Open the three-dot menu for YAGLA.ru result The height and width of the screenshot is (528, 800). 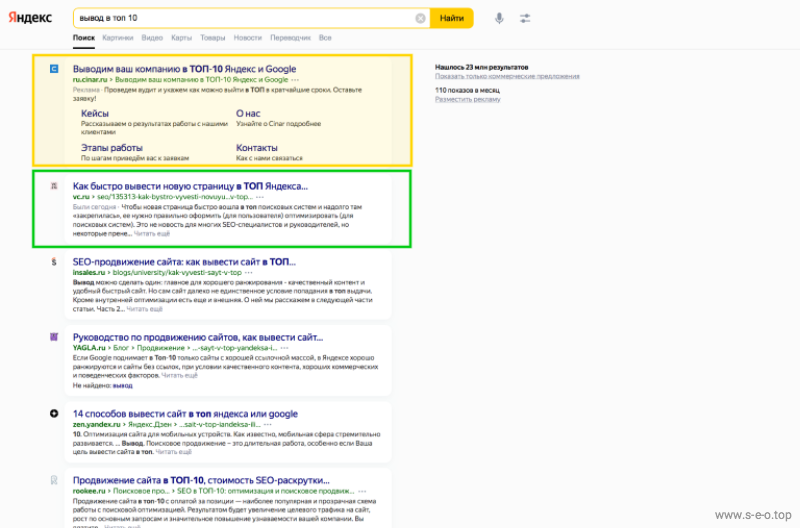pos(284,348)
